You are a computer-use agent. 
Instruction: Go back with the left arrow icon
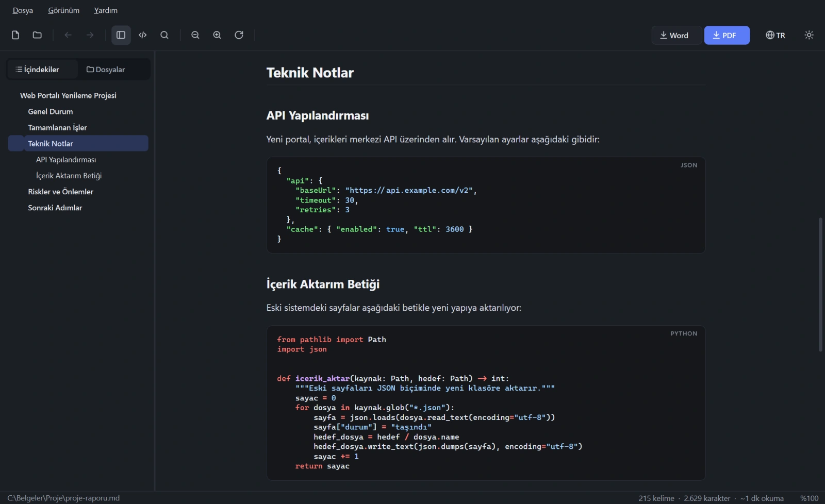(68, 35)
